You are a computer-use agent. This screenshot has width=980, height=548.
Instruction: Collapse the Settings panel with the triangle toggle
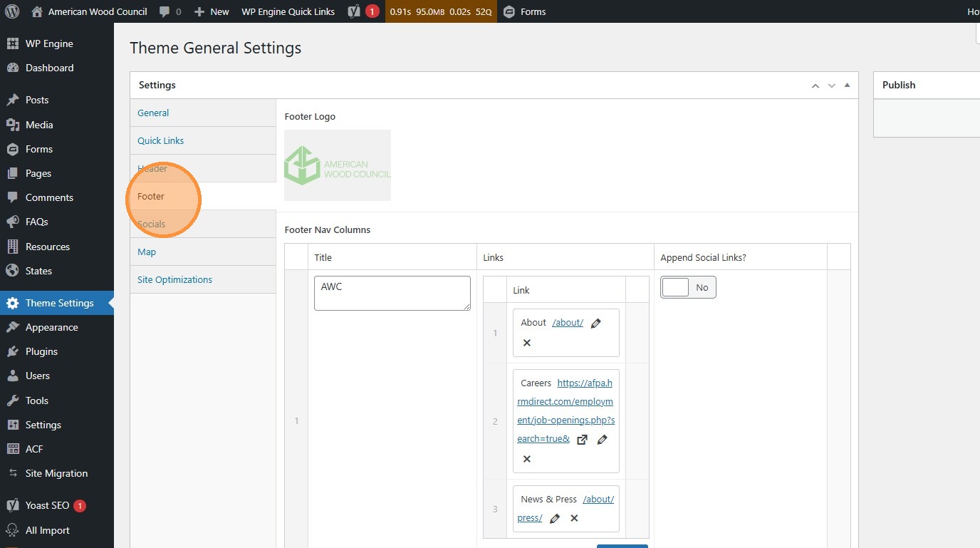(847, 86)
